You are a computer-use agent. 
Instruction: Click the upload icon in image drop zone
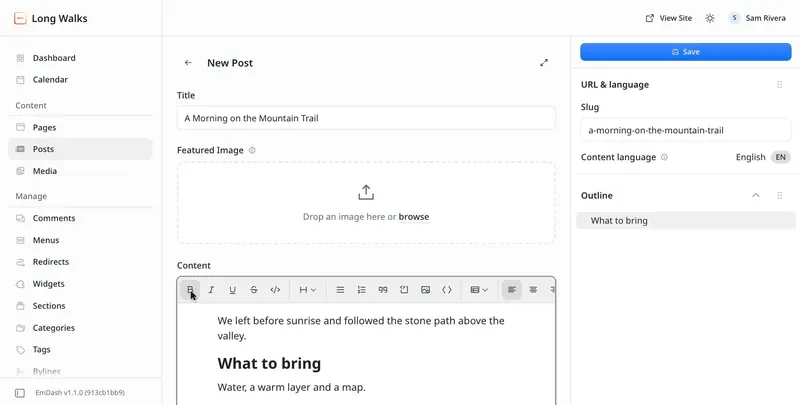point(366,192)
